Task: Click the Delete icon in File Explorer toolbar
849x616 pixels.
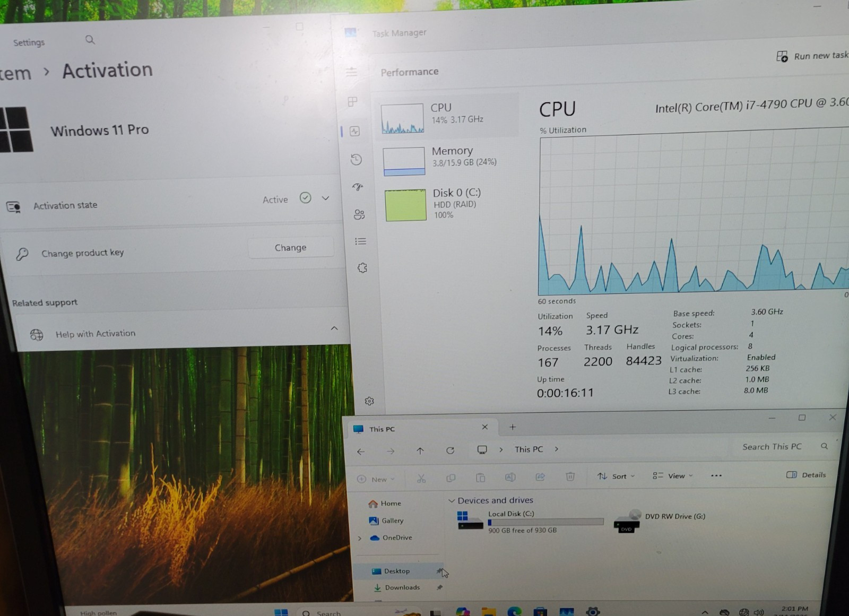Action: click(x=570, y=477)
